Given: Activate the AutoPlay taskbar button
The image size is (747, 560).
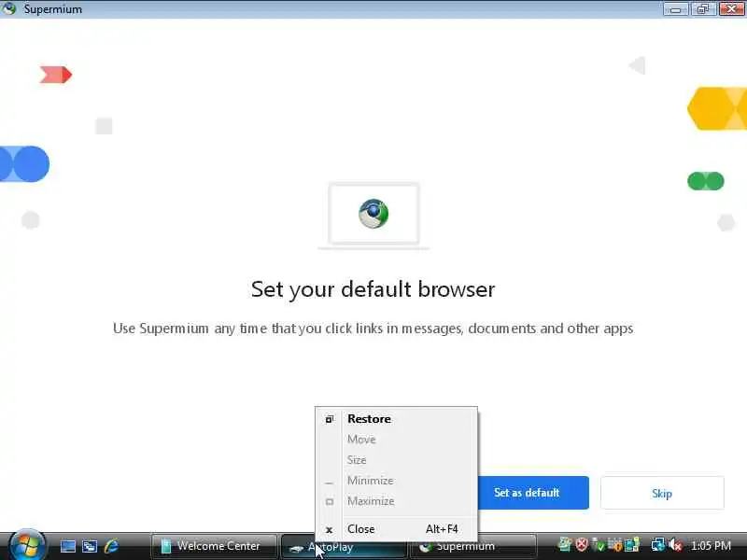Looking at the screenshot, I should (344, 547).
